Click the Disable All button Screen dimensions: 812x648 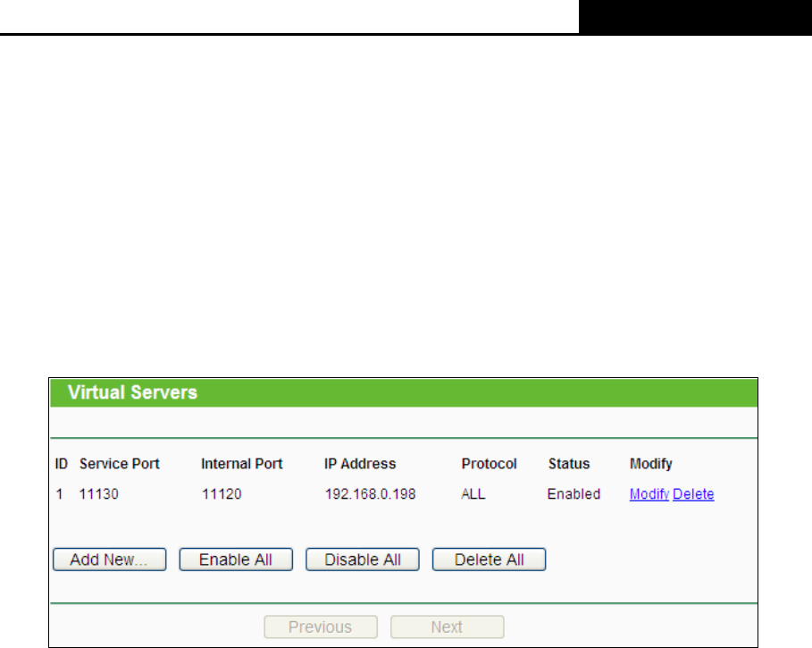[363, 560]
